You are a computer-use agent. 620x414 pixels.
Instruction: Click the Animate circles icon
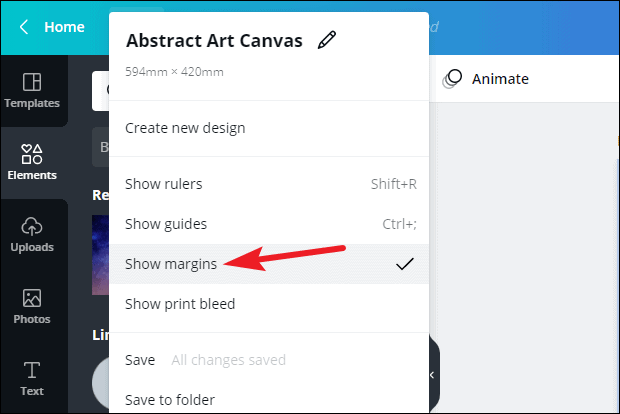pyautogui.click(x=452, y=79)
